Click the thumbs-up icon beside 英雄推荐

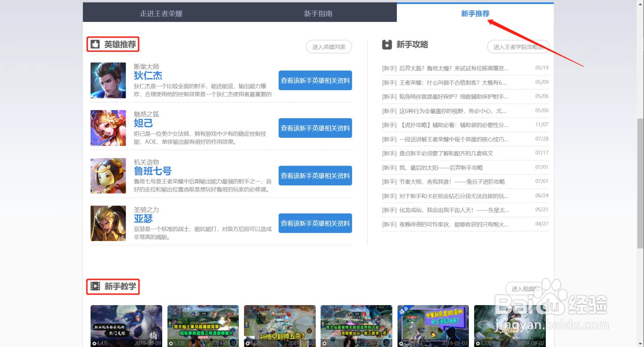coord(95,44)
